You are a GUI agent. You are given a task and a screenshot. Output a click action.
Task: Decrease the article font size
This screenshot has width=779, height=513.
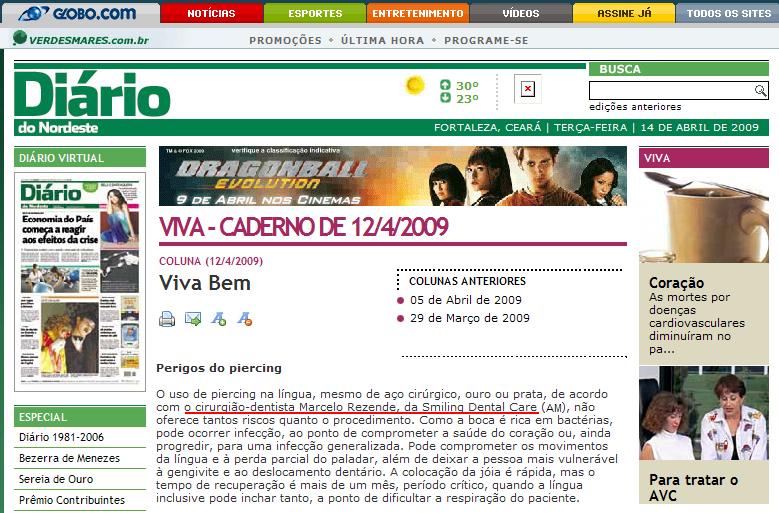(244, 319)
